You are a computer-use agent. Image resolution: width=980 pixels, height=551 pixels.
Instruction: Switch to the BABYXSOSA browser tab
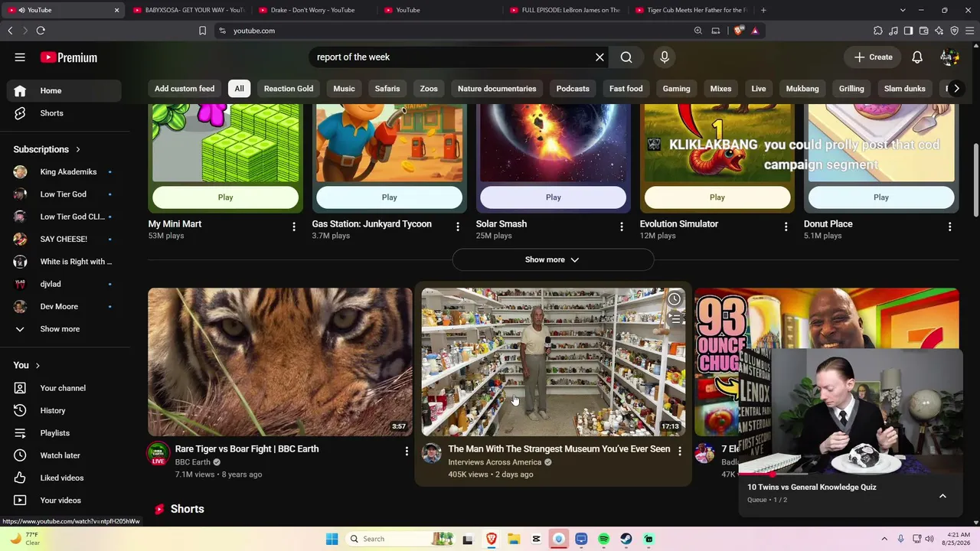[x=188, y=10]
